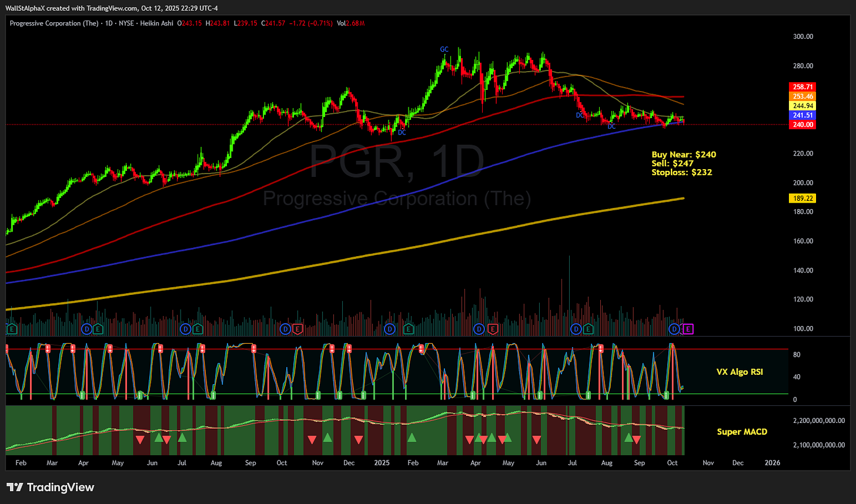Select the Super MACD pane label
Screen dimensions: 856x504
click(x=742, y=432)
